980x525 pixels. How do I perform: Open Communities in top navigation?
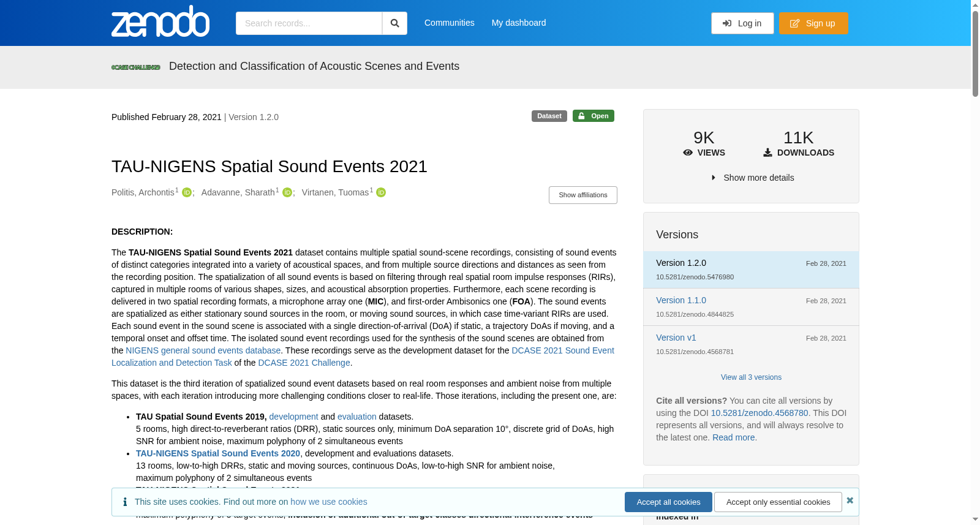point(450,23)
